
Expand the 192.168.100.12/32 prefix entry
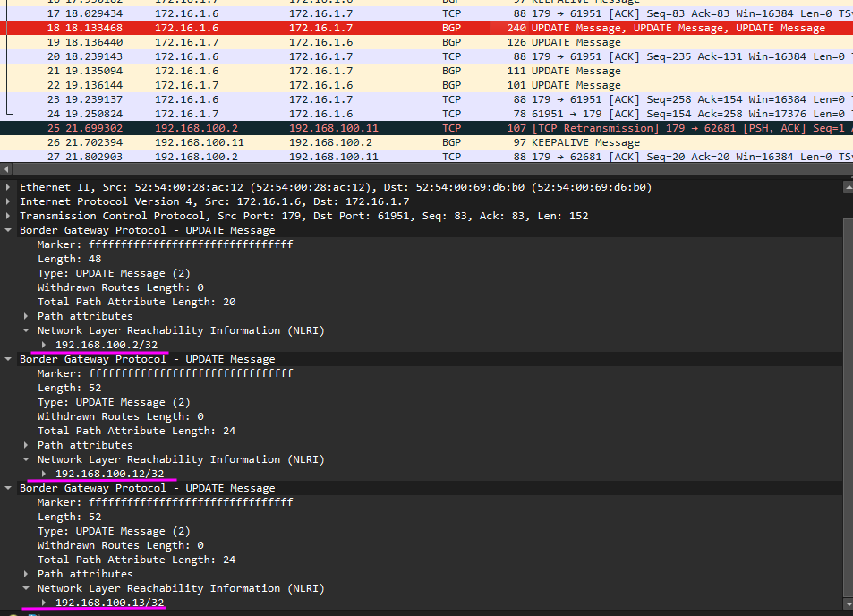[44, 474]
